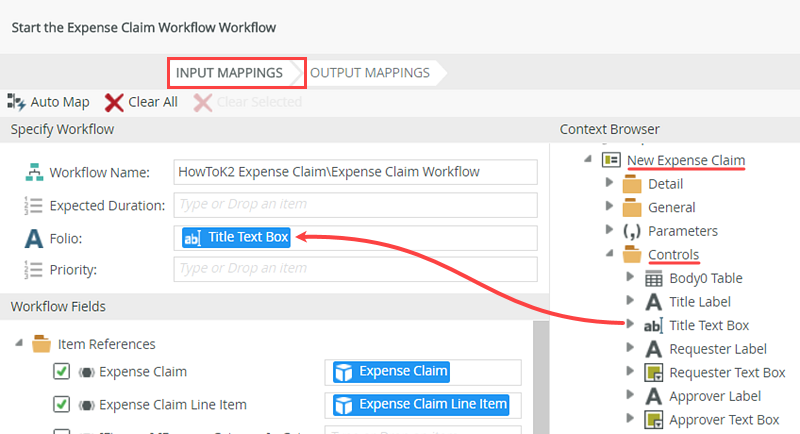Click the list icon beside Expected Duration
The height and width of the screenshot is (434, 800).
pos(33,205)
